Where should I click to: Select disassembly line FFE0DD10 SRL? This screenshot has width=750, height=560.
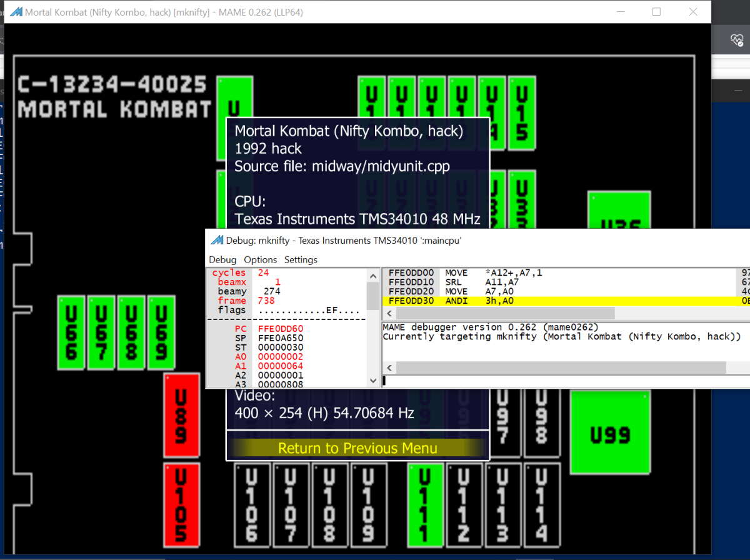[x=566, y=282]
